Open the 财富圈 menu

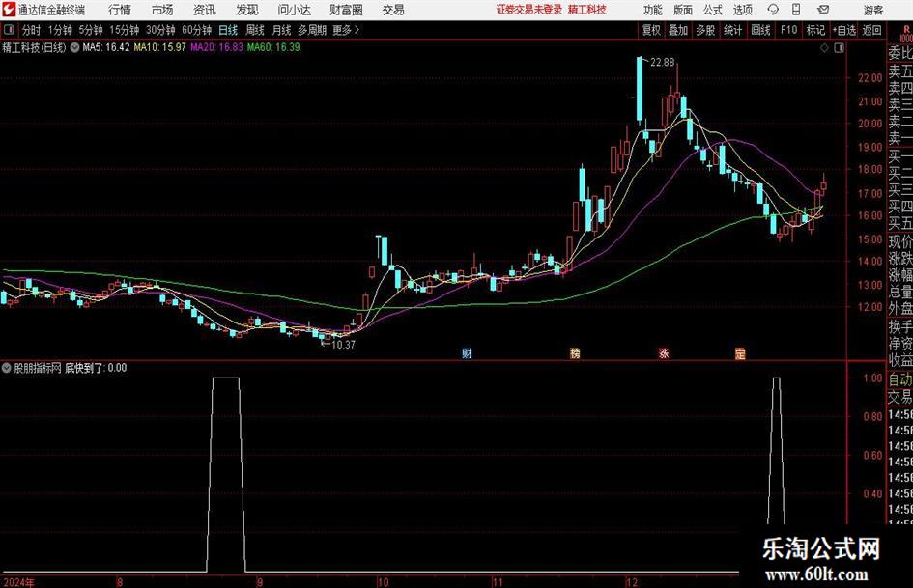pyautogui.click(x=346, y=10)
